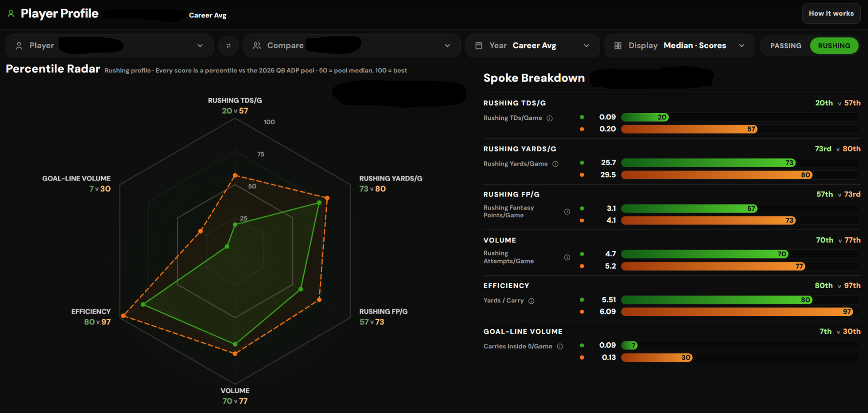Click the info icon beside Rushing TDs/Game
868x413 pixels.
point(549,118)
